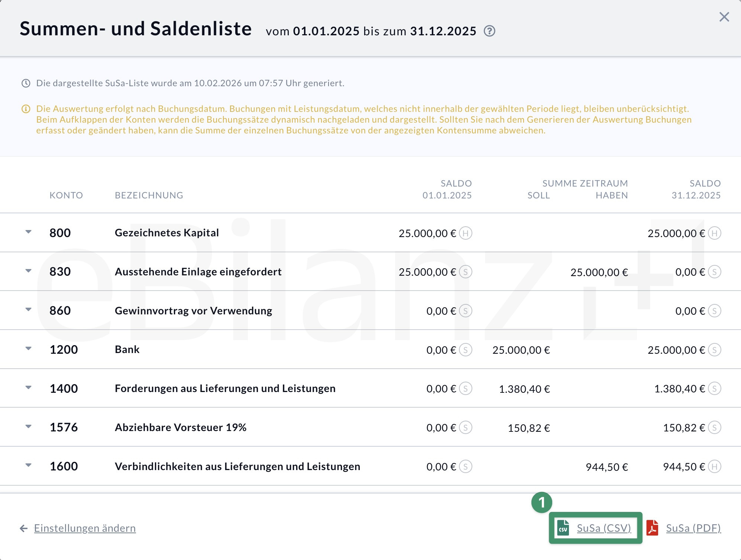
Task: Click the CSV file icon
Action: tap(563, 528)
